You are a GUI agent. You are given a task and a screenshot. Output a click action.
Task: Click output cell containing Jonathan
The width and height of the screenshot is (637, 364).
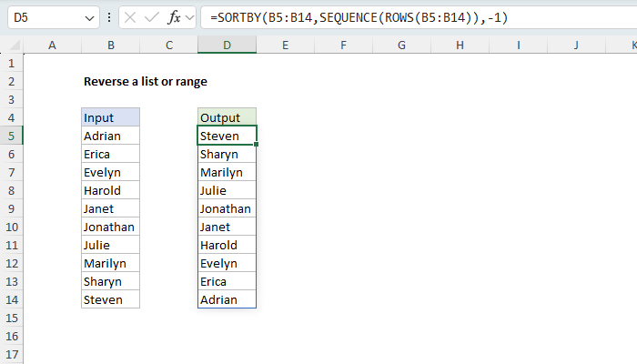coord(227,208)
